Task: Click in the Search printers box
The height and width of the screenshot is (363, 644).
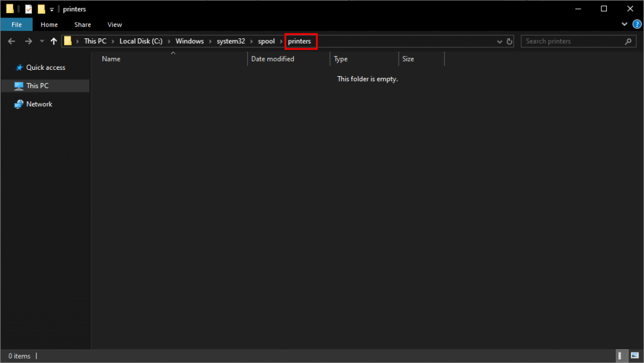Action: point(572,42)
